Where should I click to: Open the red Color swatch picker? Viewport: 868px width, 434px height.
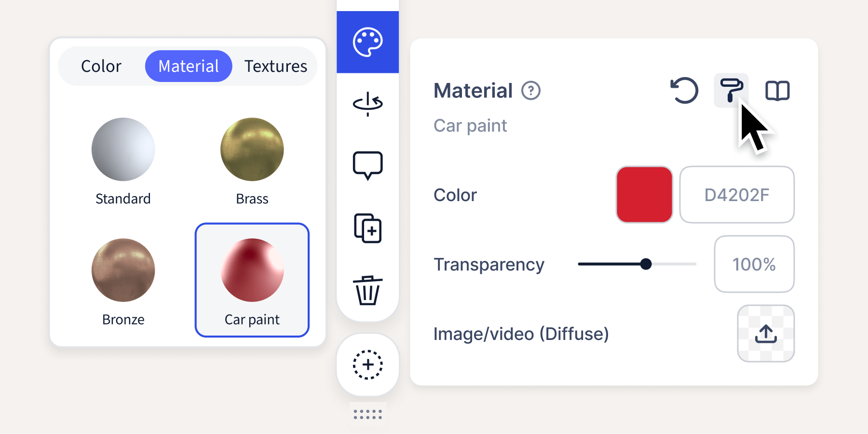[x=644, y=194]
